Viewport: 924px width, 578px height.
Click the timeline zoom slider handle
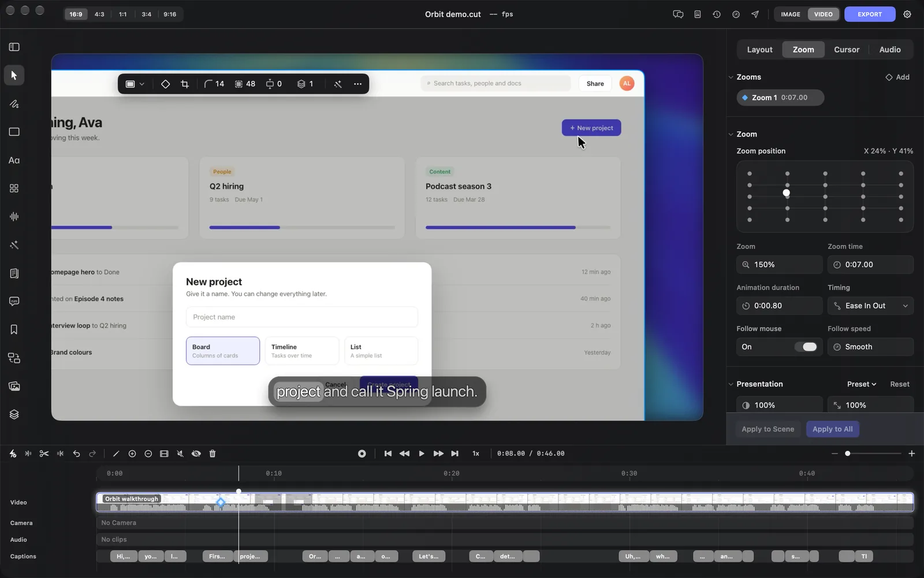coord(848,454)
